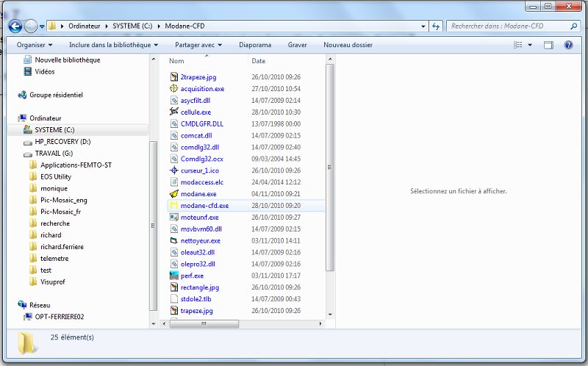
Task: Open the recent locations dropdown arrow
Action: (x=42, y=26)
